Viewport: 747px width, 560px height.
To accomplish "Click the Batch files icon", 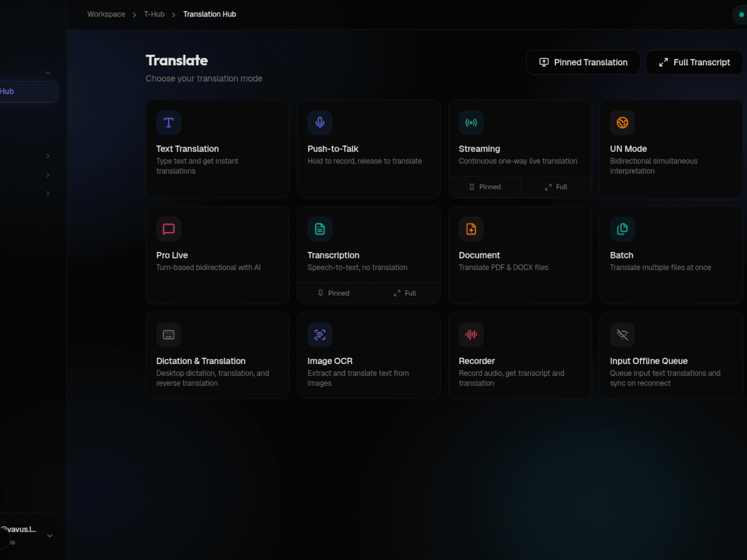I will 622,229.
